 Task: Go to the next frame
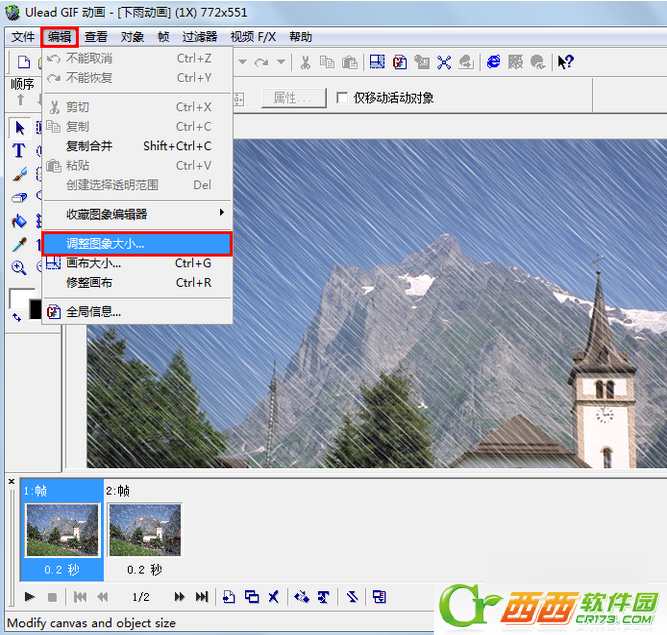pyautogui.click(x=180, y=597)
